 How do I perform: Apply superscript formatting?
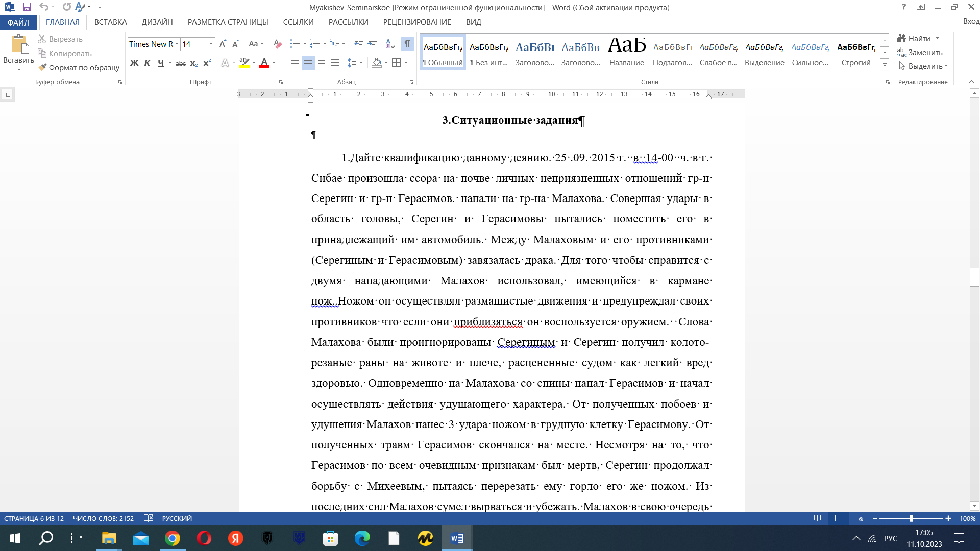207,63
